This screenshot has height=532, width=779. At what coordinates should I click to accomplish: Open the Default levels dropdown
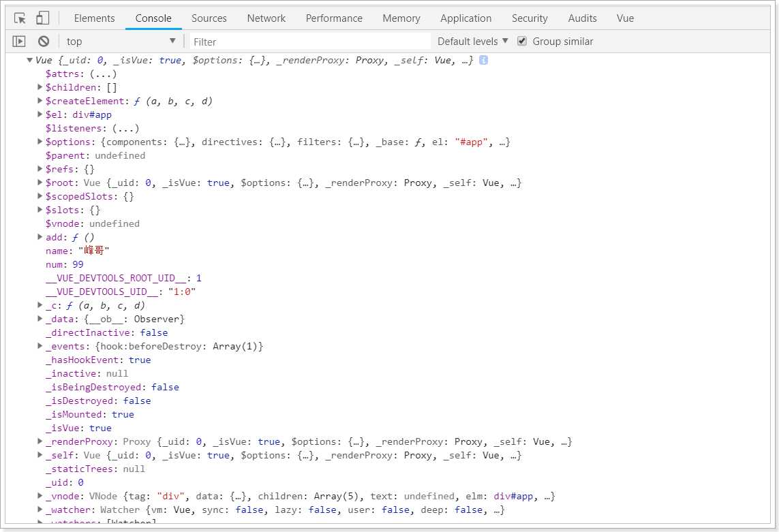click(x=472, y=42)
